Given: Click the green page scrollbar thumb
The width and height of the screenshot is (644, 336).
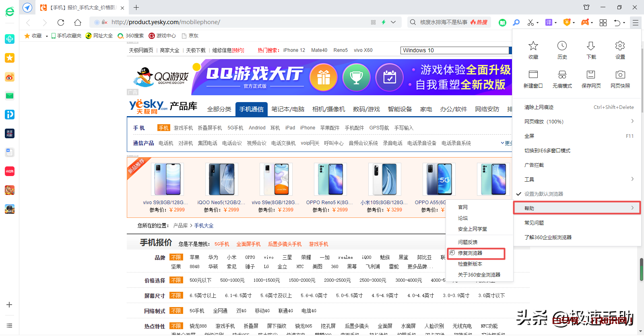Looking at the screenshot, I should click(x=642, y=269).
